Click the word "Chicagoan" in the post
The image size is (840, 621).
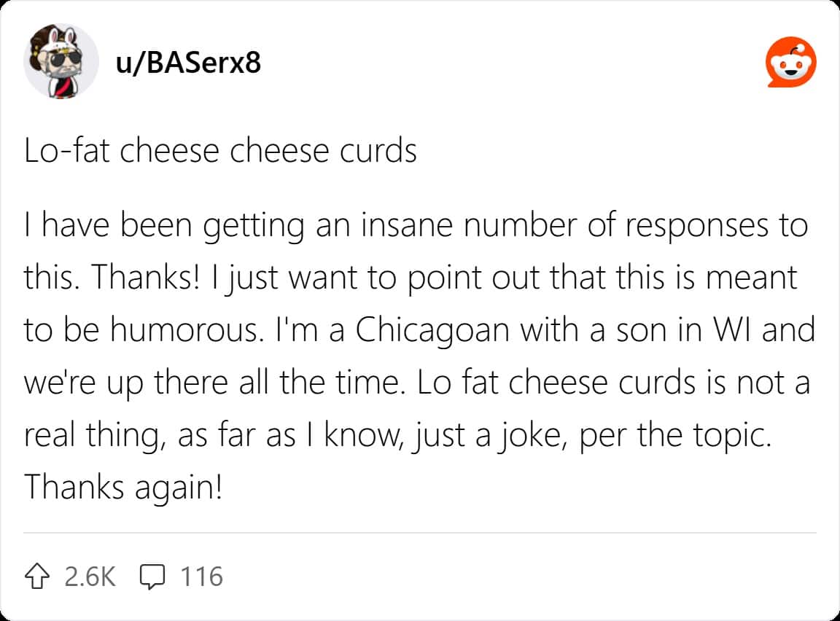pos(430,330)
